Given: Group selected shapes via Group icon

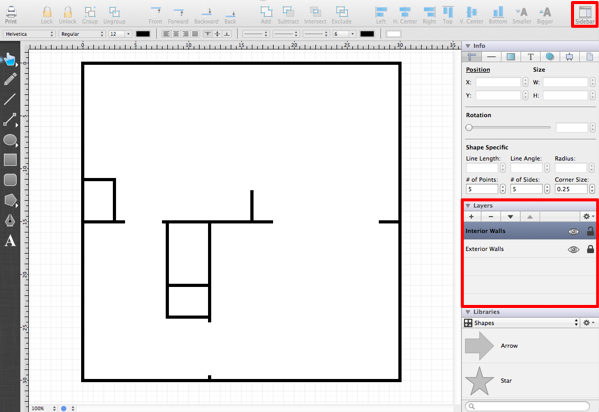Looking at the screenshot, I should (90, 15).
